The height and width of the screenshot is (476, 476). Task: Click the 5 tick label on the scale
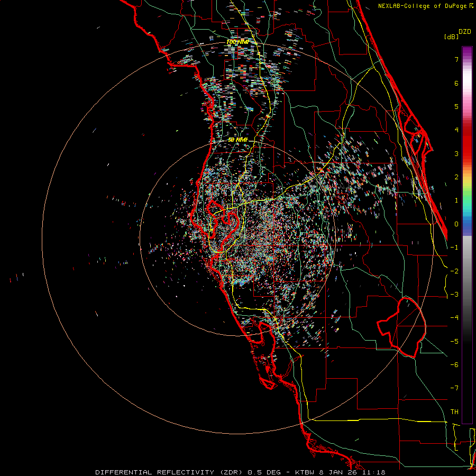456,106
